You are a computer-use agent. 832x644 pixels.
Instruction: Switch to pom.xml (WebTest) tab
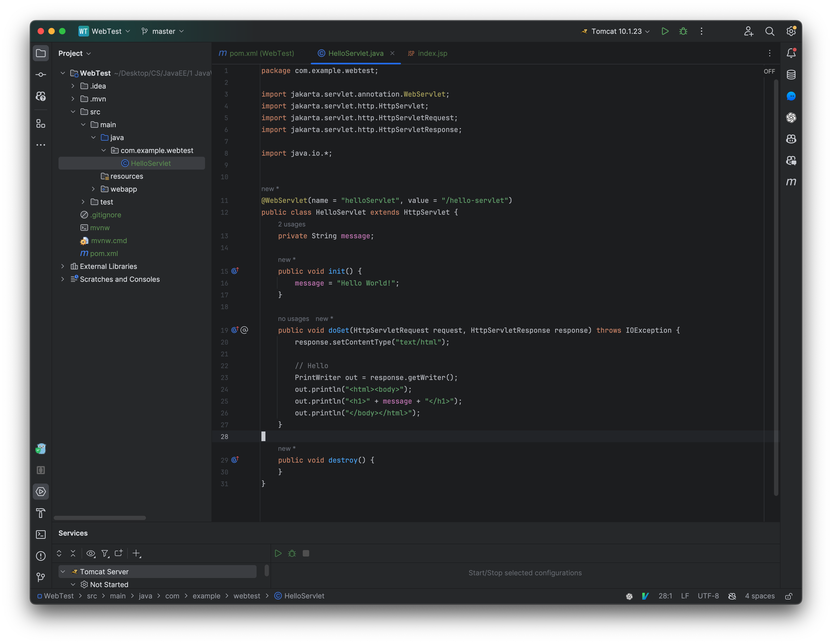(256, 53)
